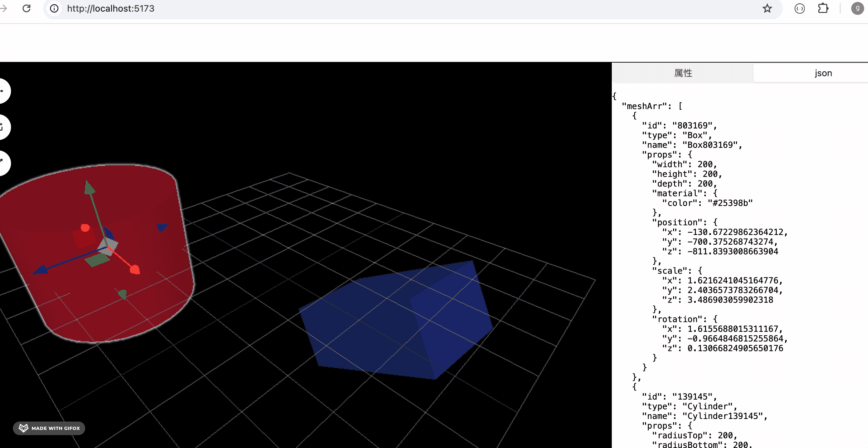
Task: Click the position z value -811.8393008663904
Action: (732, 251)
